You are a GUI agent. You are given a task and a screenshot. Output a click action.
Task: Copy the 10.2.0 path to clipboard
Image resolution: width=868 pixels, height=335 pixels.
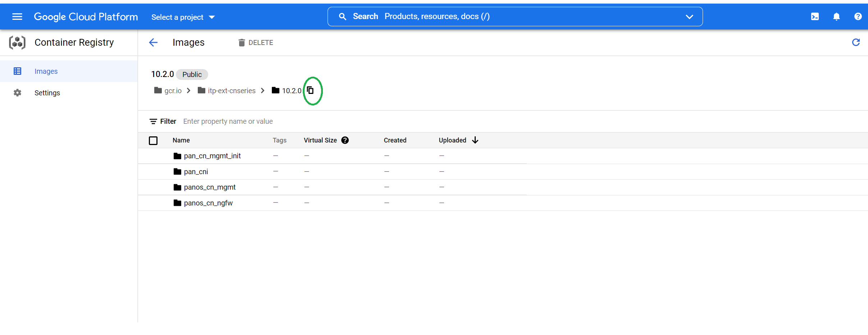(310, 90)
